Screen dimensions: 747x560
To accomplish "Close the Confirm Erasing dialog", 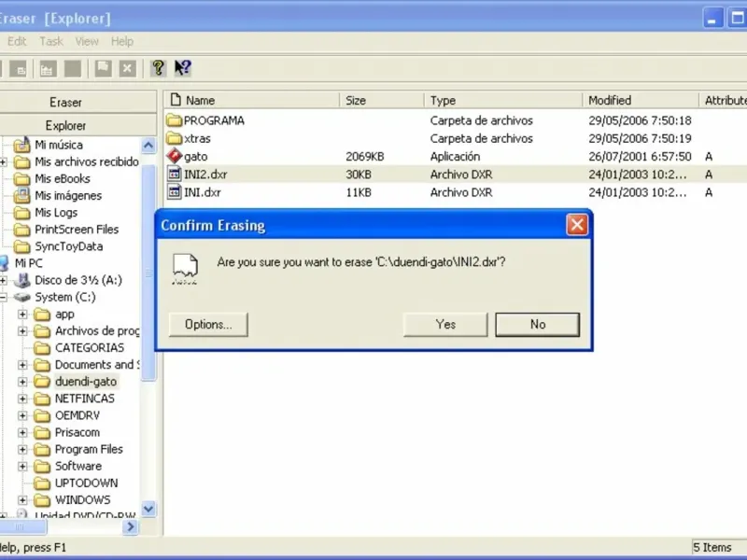I will point(577,225).
